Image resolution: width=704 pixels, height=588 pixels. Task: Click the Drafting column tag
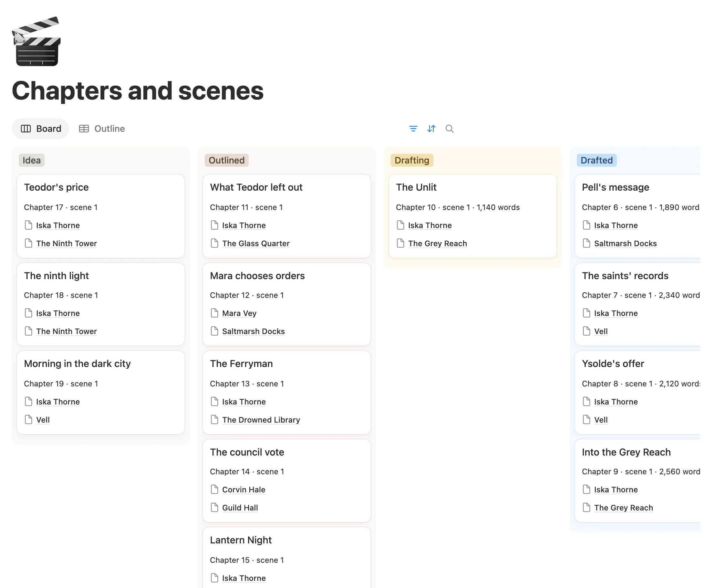coord(412,160)
